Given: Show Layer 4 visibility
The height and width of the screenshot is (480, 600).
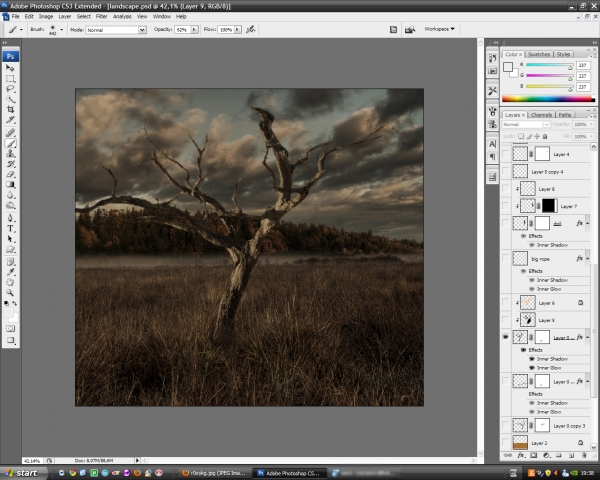Looking at the screenshot, I should pyautogui.click(x=505, y=154).
